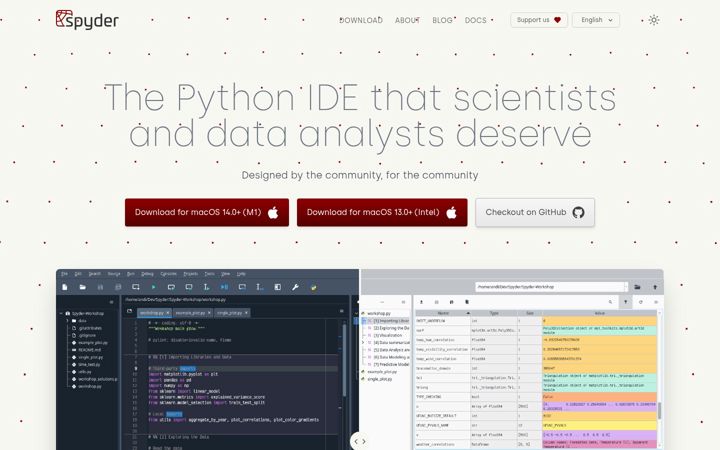Screen dimensions: 720x450
Task: Click the Import data icon in Variable Explorer
Action: click(422, 302)
